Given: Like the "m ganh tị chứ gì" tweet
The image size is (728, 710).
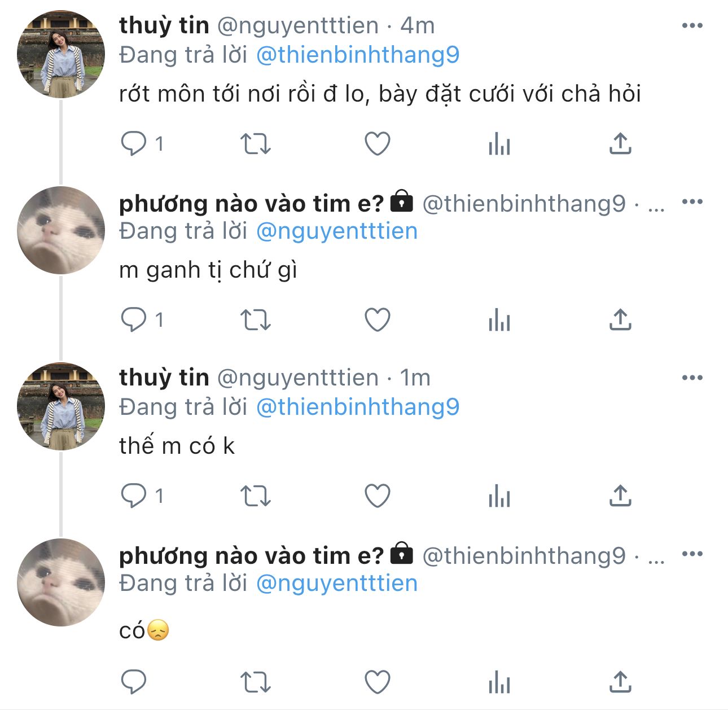Looking at the screenshot, I should [378, 320].
